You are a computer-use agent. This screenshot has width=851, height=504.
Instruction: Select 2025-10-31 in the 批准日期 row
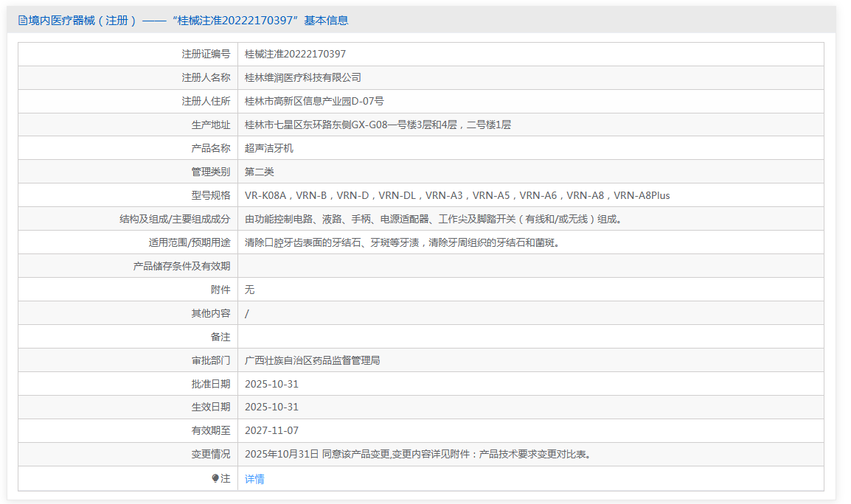(271, 384)
